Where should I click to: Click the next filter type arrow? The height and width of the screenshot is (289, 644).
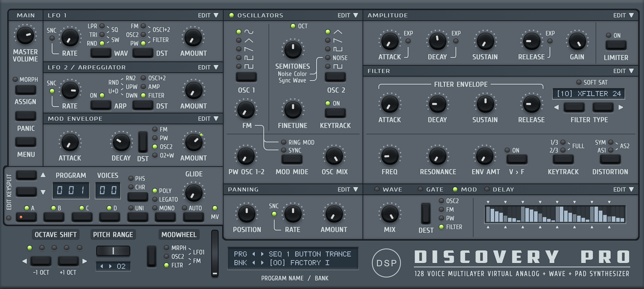coord(621,108)
